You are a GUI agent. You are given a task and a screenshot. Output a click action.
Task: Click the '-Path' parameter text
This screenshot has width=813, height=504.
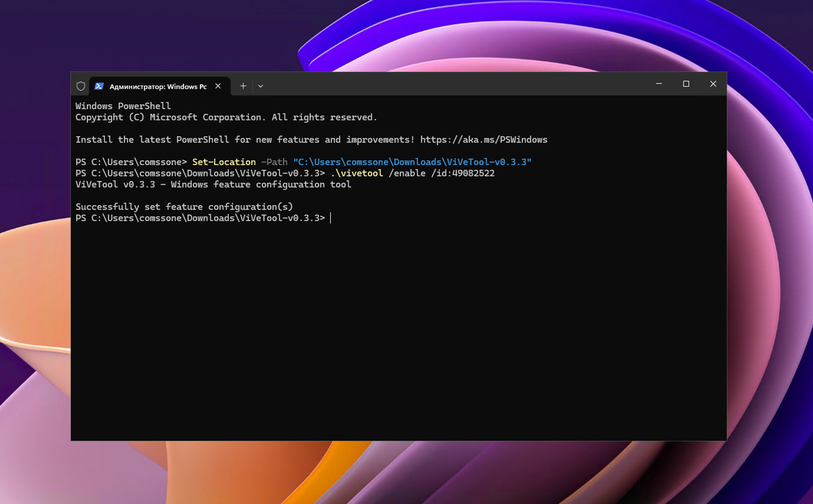coord(274,162)
